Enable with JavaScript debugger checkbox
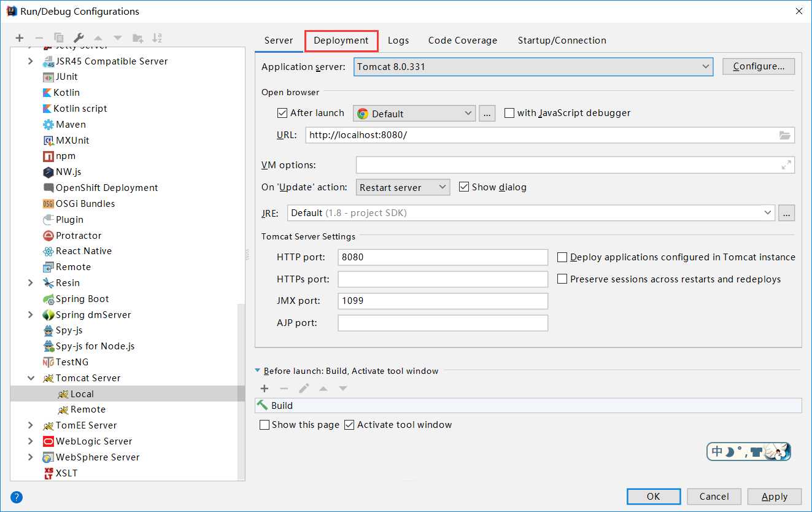812x512 pixels. pos(509,113)
